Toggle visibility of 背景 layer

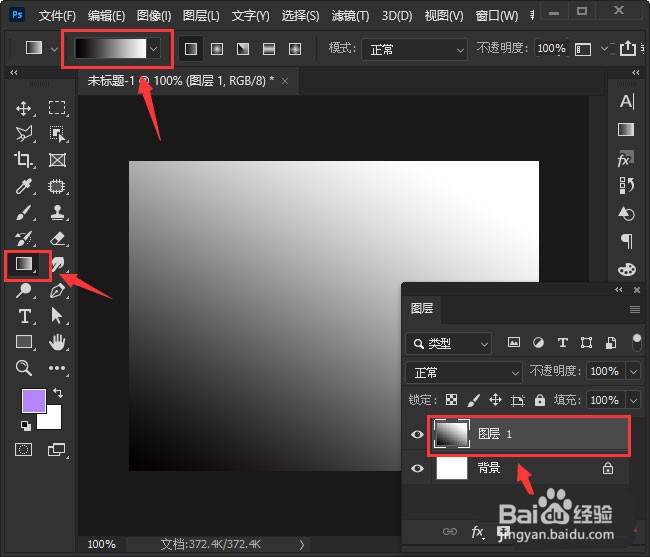tap(417, 468)
